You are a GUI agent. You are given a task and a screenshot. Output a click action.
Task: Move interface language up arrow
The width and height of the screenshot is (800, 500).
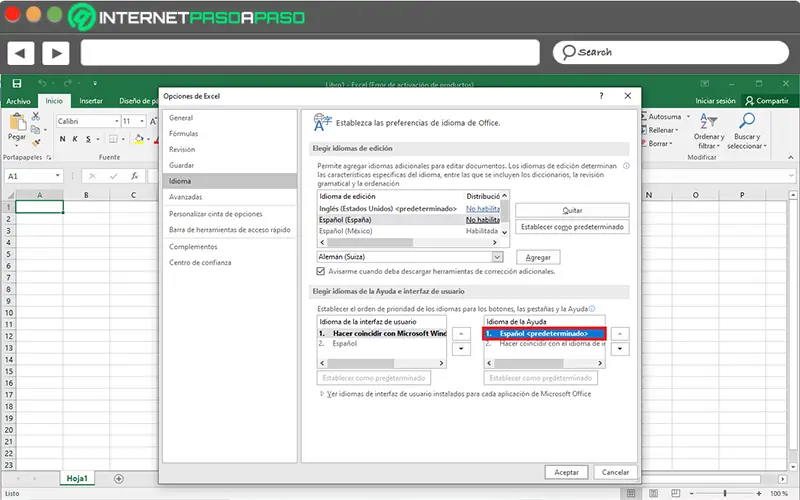(x=461, y=334)
